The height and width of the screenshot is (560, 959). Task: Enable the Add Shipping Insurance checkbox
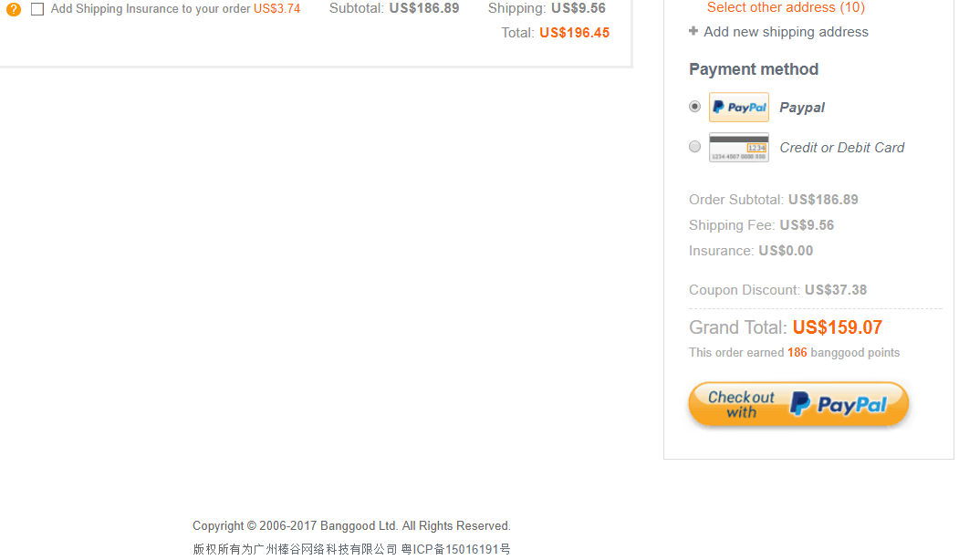37,9
